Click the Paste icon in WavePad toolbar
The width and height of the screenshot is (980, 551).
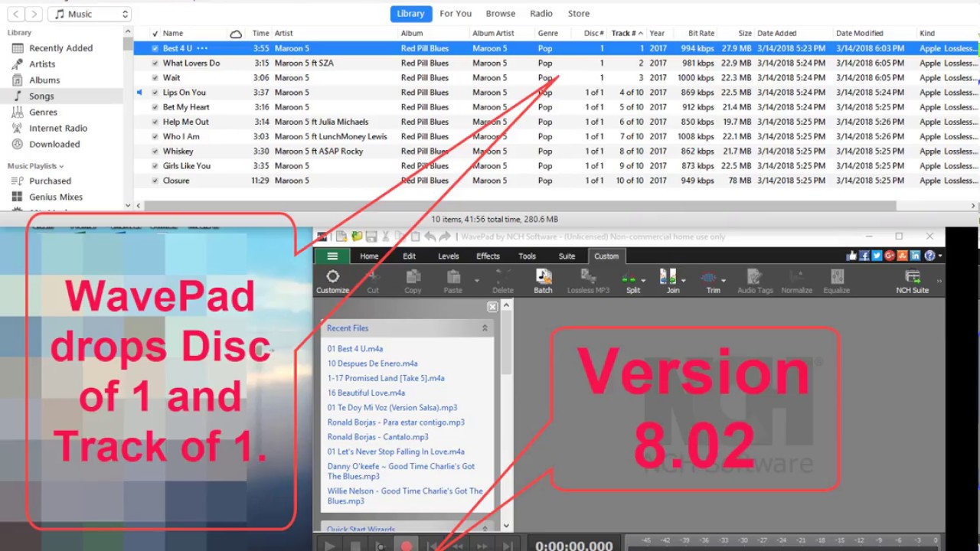pyautogui.click(x=452, y=282)
